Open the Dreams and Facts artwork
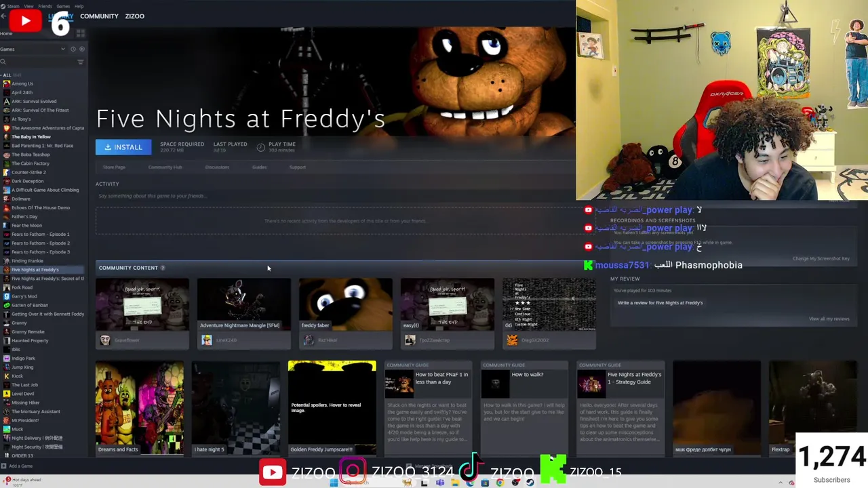This screenshot has width=868, height=488. click(x=139, y=407)
